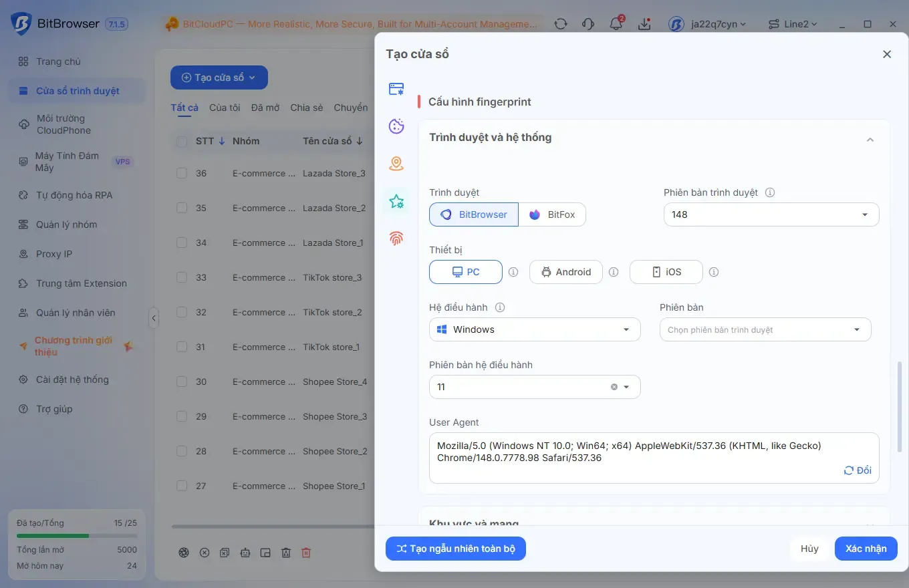Jump to fingerprint section icon

point(396,239)
